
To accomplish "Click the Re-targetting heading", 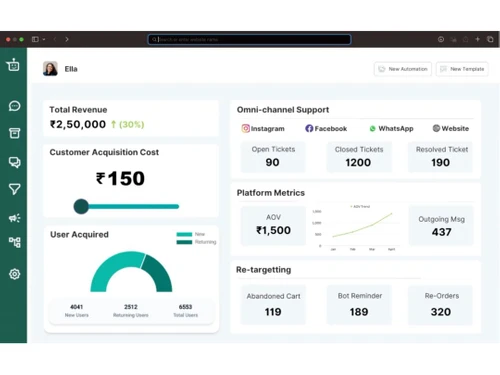I will point(263,270).
